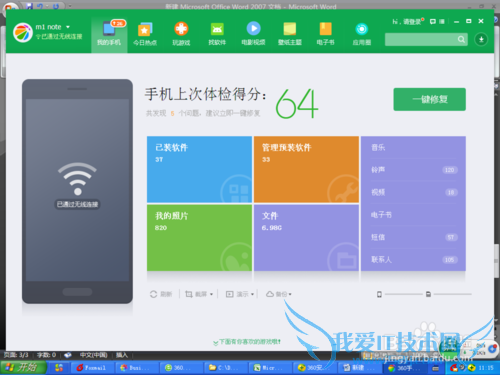Open the main menu icon near login
Image resolution: width=500 pixels, height=375 pixels.
coord(442,22)
